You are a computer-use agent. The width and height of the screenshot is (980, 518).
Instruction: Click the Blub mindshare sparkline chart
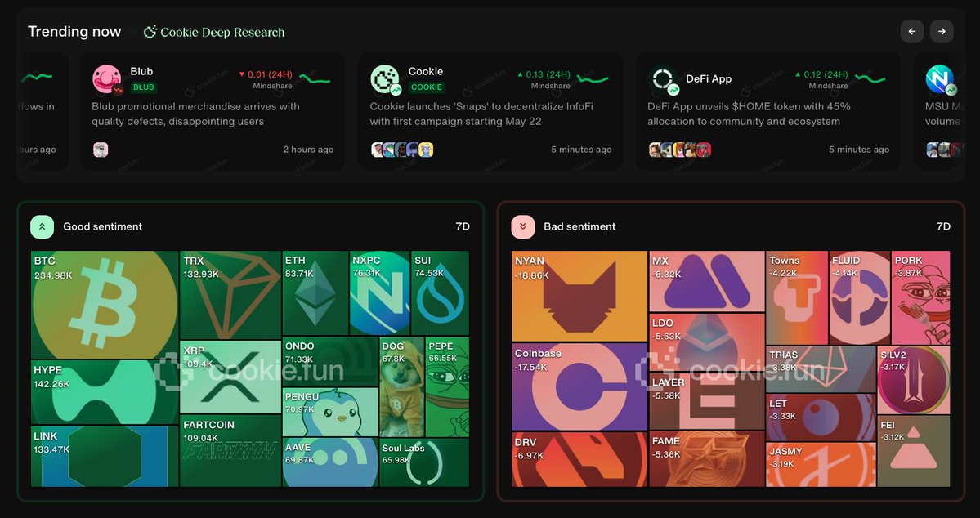(x=315, y=78)
